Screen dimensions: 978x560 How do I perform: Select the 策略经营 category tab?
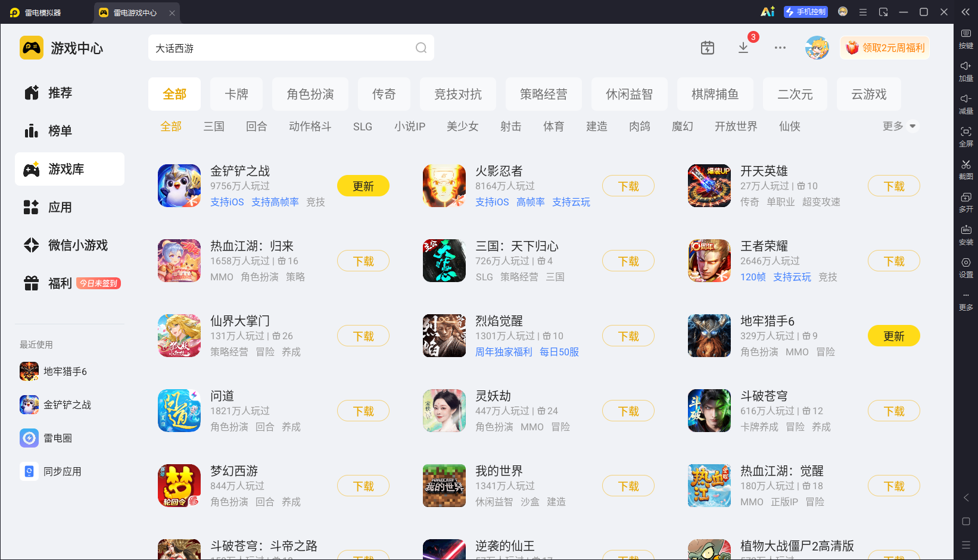coord(544,94)
